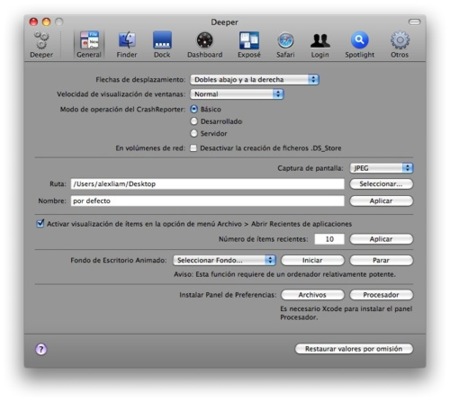The image size is (450, 401).
Task: Click the Parar button
Action: pos(381,260)
